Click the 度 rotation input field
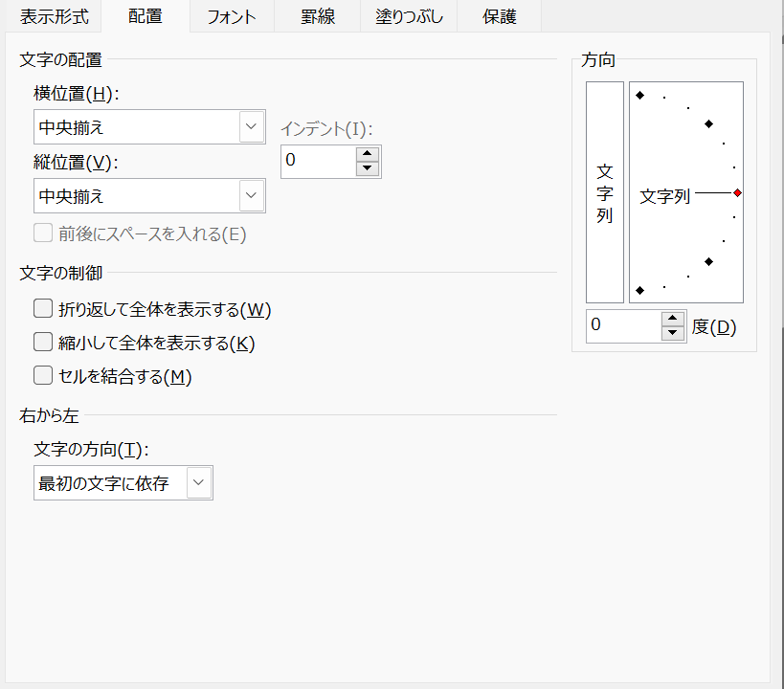This screenshot has width=784, height=689. tap(622, 325)
